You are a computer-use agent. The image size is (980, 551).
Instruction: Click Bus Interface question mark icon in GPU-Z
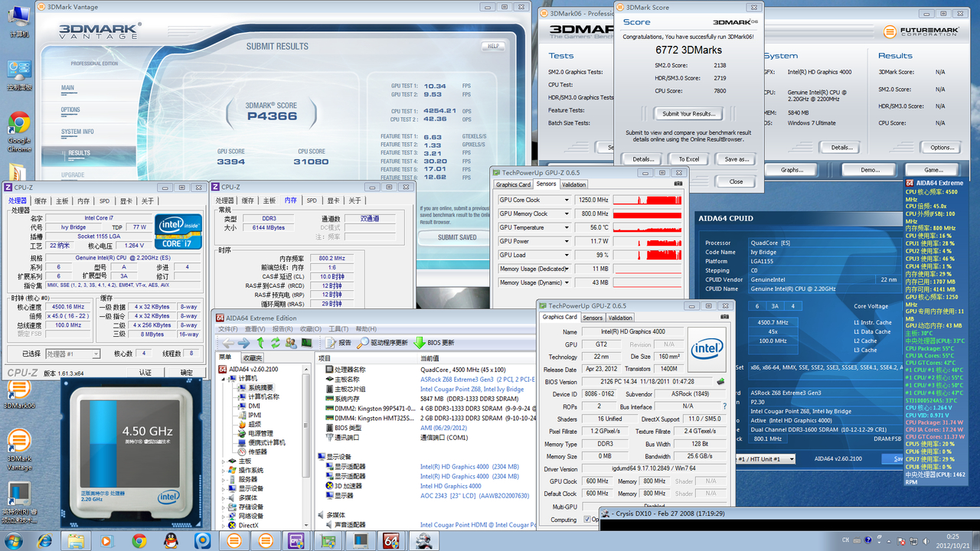point(724,406)
